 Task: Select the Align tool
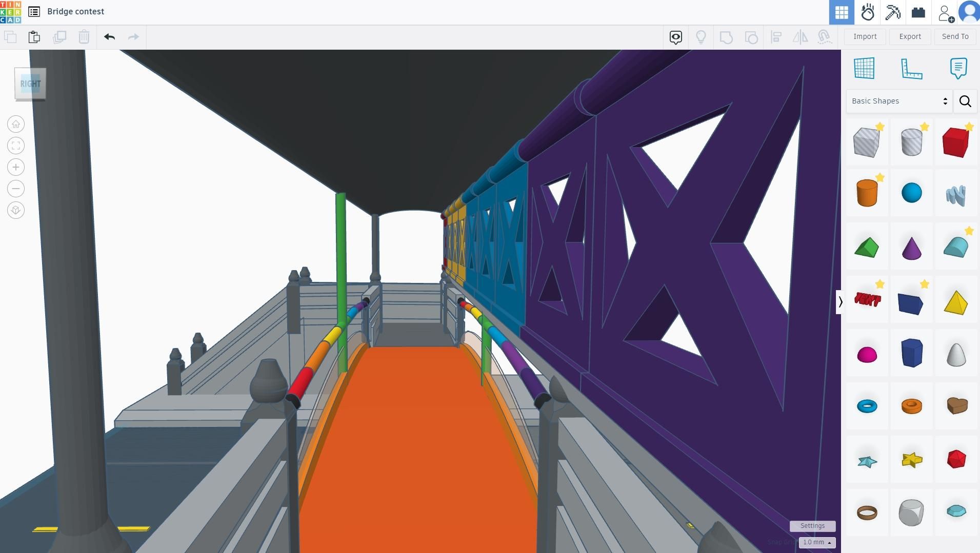(x=777, y=37)
